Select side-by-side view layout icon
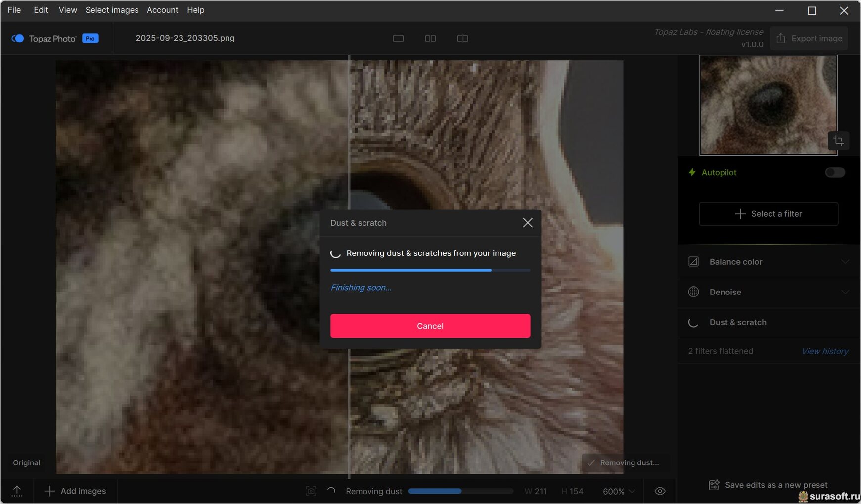861x504 pixels. pyautogui.click(x=430, y=38)
